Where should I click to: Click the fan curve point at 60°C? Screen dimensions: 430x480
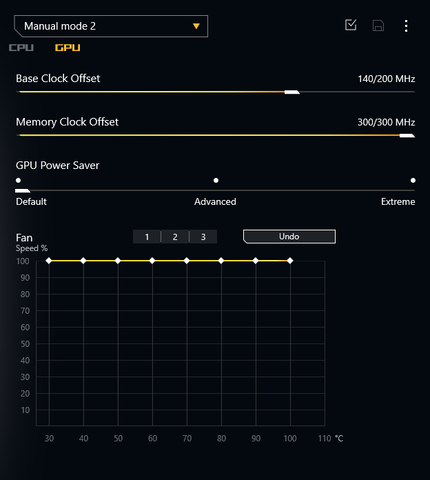(152, 261)
